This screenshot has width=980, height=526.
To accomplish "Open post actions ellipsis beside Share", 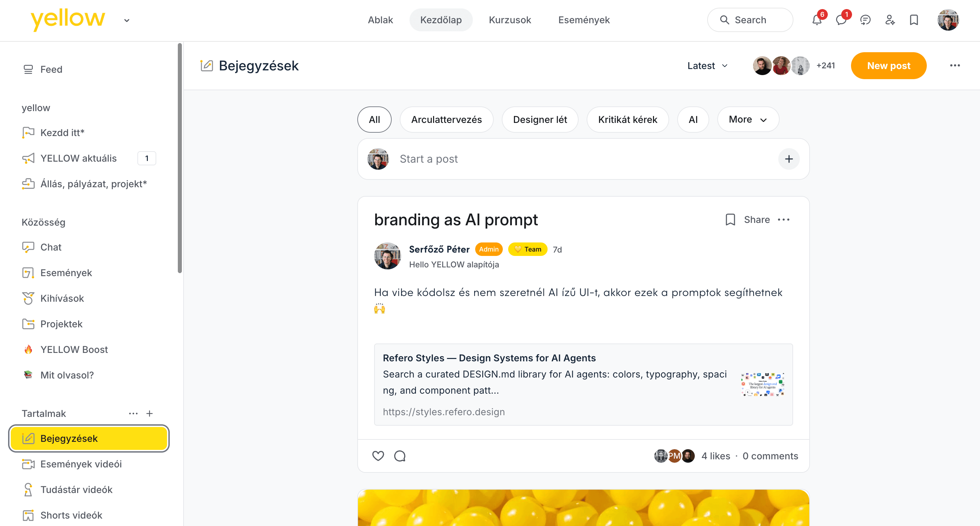I will click(784, 220).
